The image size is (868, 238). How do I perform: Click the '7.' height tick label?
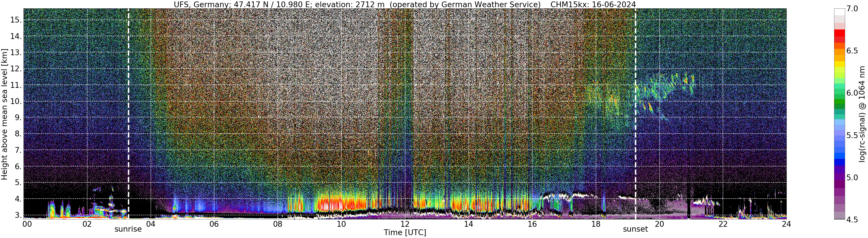coord(18,150)
